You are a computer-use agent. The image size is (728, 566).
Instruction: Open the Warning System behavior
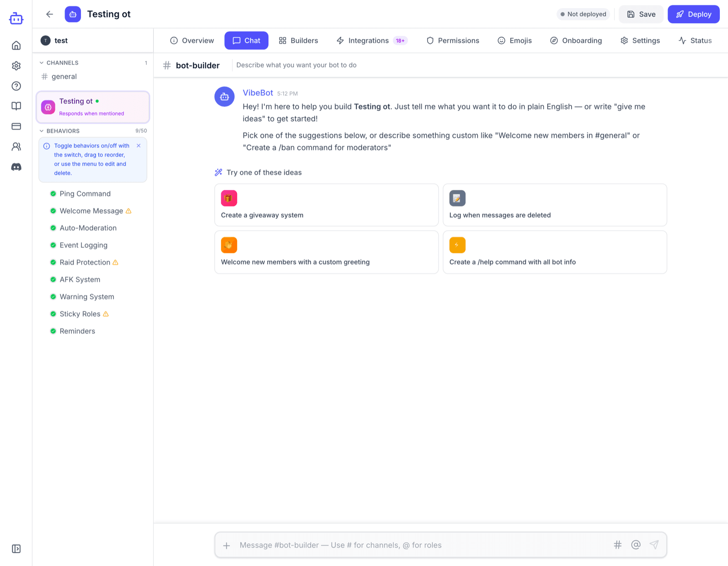[87, 297]
